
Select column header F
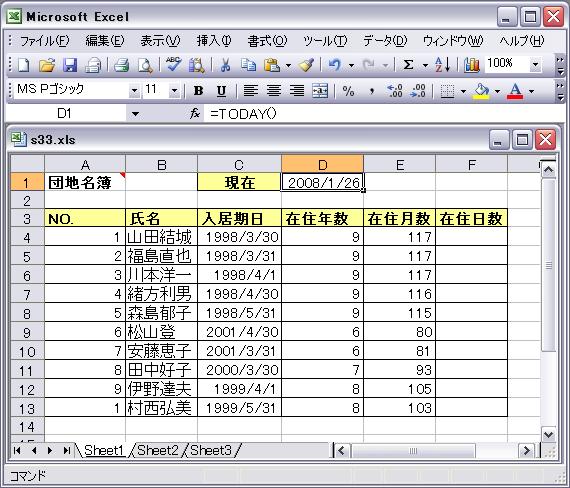[x=471, y=165]
